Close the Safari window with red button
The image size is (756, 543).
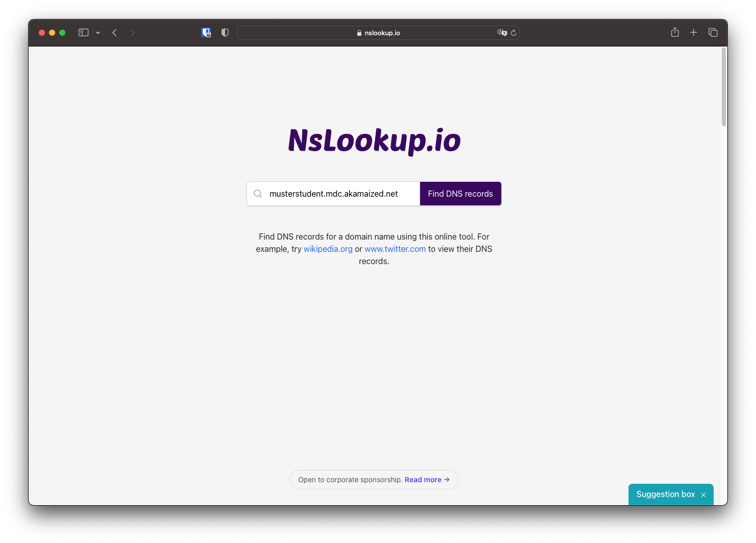[x=42, y=33]
